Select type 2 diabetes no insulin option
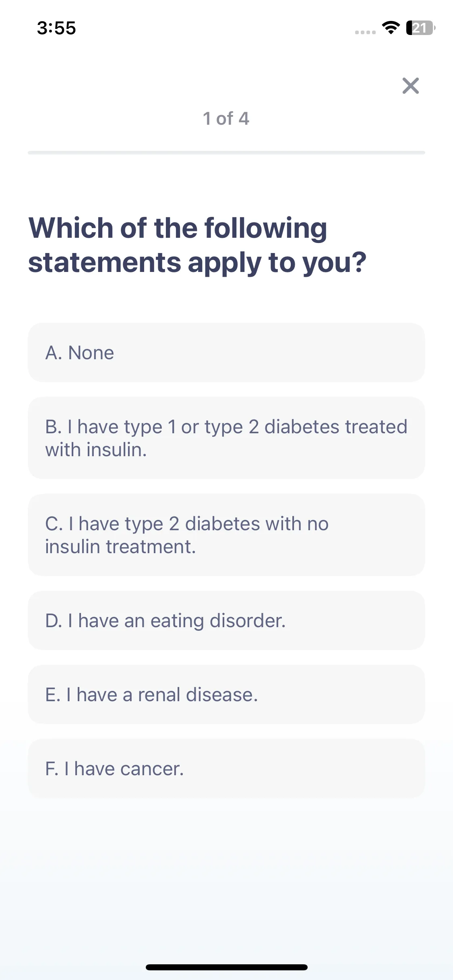This screenshot has width=453, height=980. click(226, 535)
